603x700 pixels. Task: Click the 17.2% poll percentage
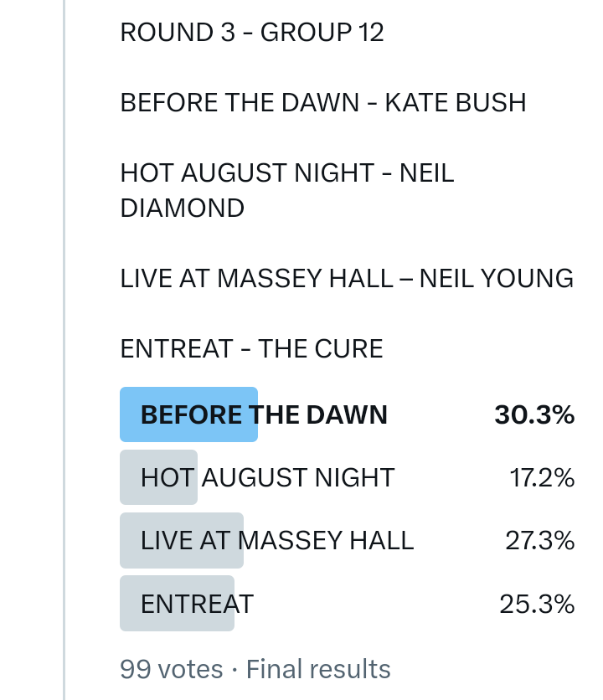[542, 477]
